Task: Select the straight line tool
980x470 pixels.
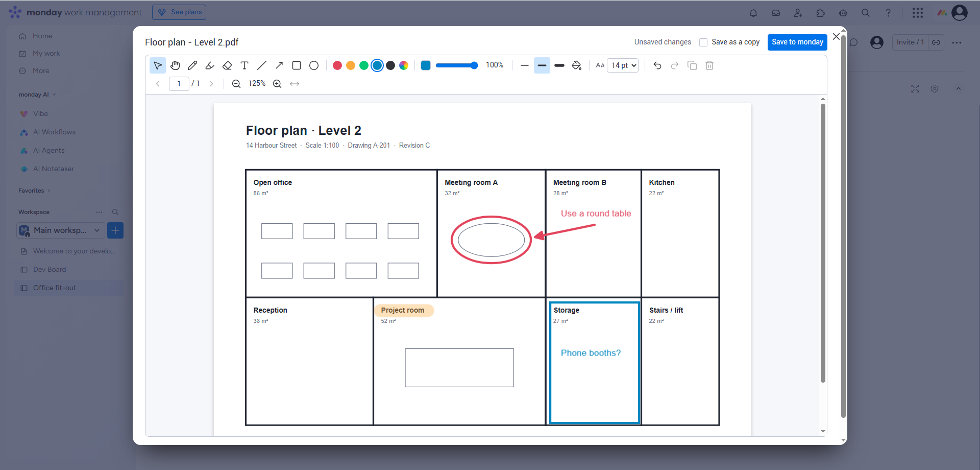Action: tap(262, 65)
